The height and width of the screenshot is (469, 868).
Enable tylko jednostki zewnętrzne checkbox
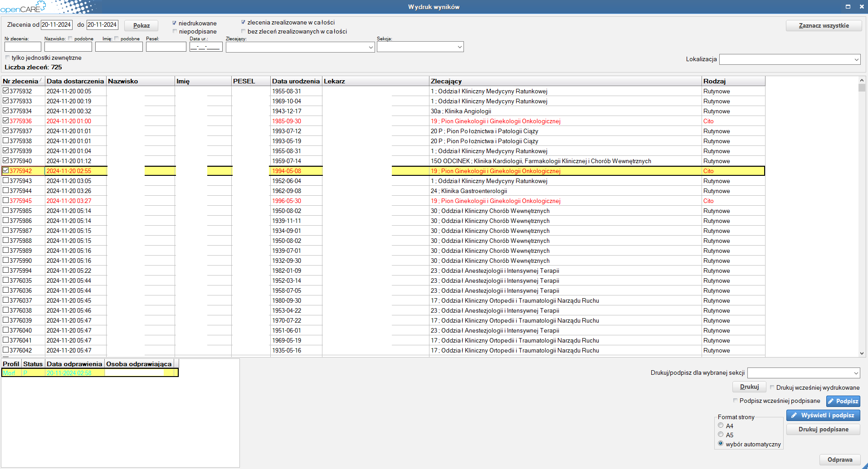point(7,58)
